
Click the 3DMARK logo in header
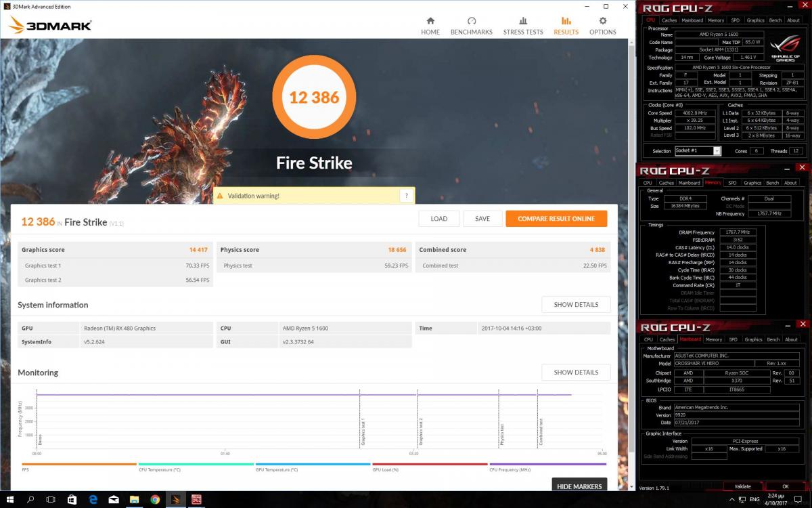[50, 26]
